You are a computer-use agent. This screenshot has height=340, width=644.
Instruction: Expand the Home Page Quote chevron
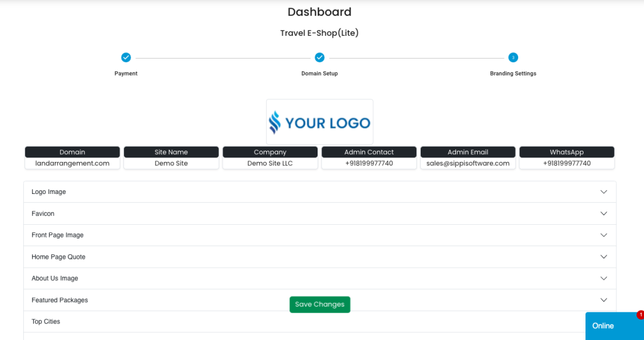pyautogui.click(x=604, y=257)
